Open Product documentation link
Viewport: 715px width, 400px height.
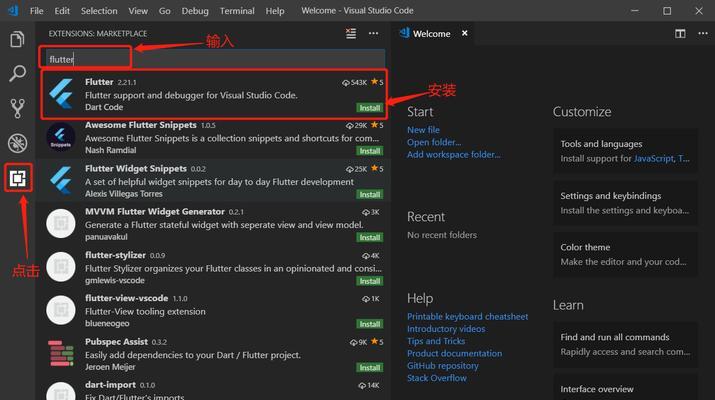(x=455, y=353)
